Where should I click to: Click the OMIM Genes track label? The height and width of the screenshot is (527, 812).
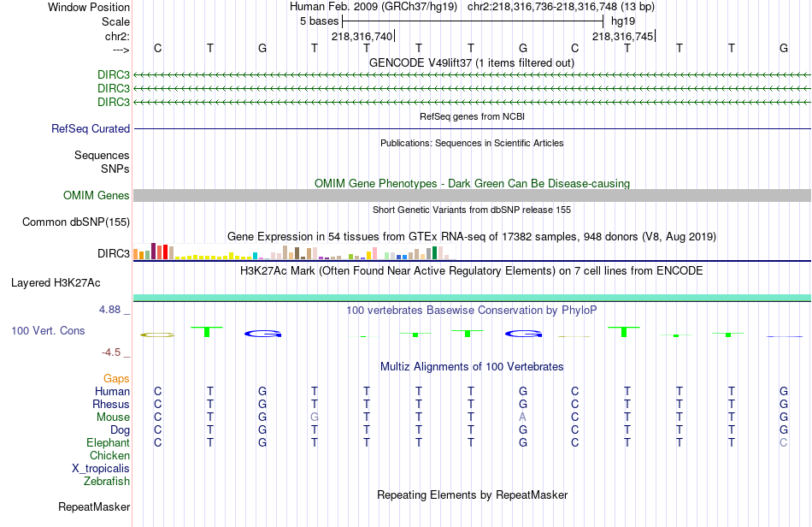[x=97, y=195]
